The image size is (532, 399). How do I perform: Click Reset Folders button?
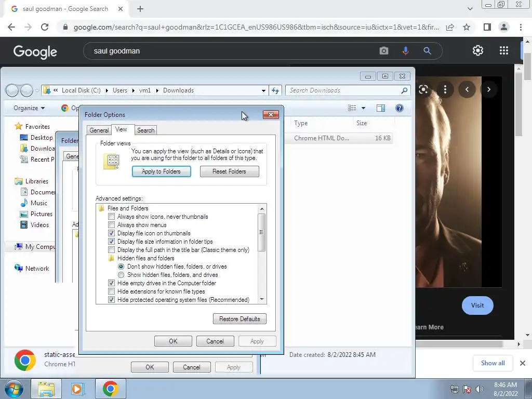229,171
